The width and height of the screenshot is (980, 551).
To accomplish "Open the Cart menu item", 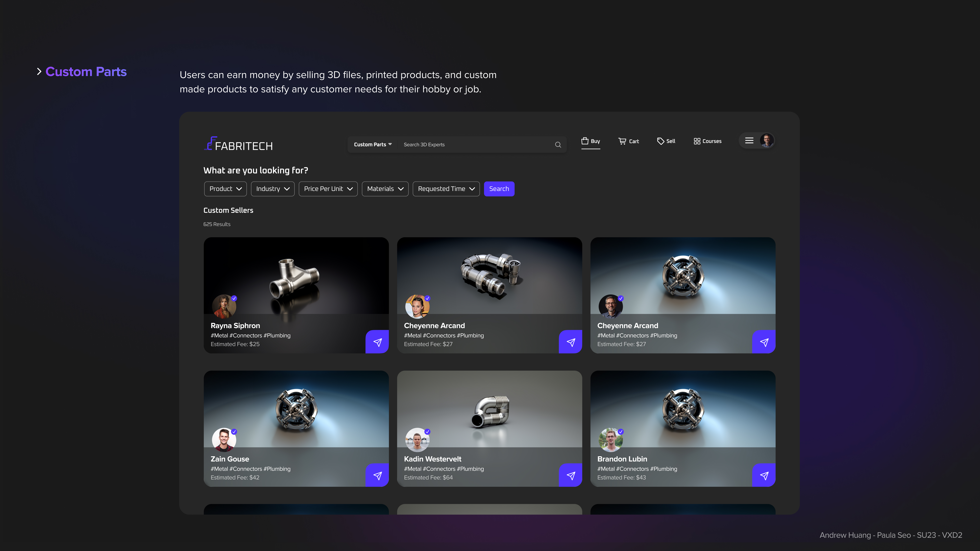I will 628,141.
